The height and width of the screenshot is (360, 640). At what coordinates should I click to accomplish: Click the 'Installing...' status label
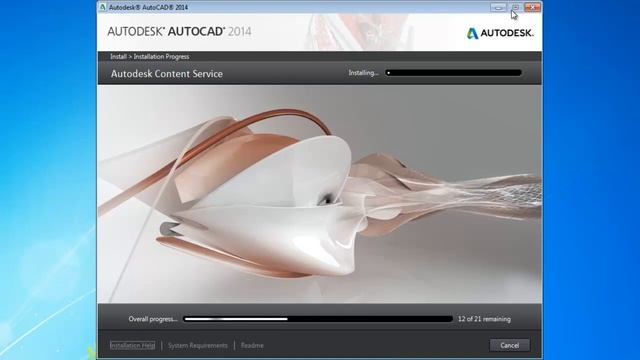point(363,73)
